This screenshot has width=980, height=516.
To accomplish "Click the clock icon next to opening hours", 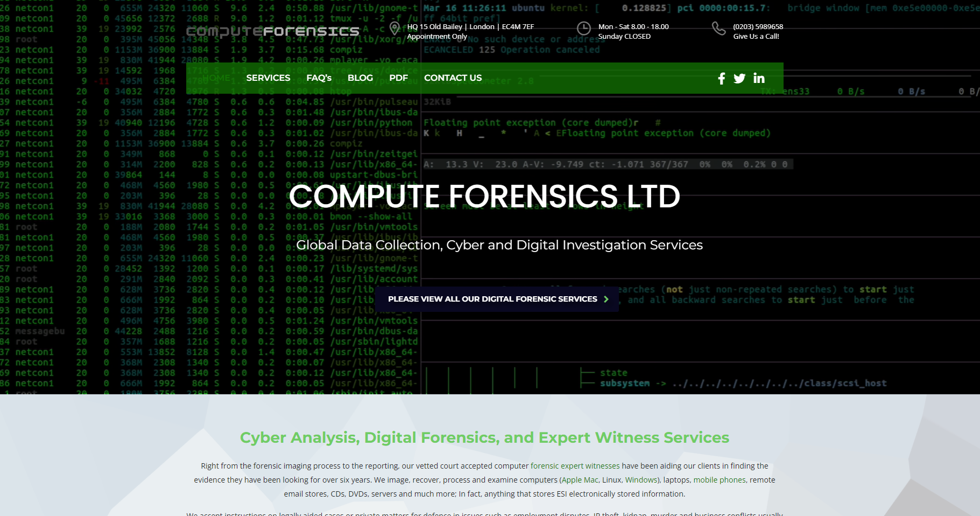I will coord(584,29).
